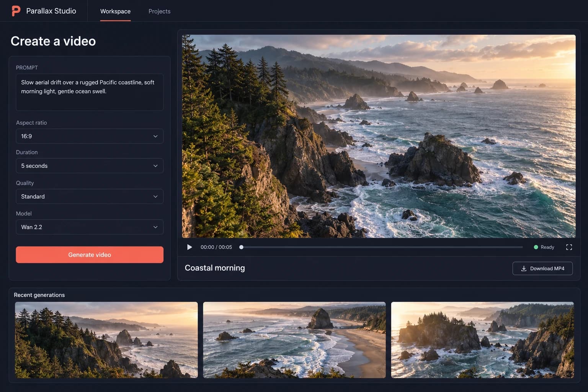Click the video playback progress slider
Image resolution: width=588 pixels, height=392 pixels.
click(382, 247)
